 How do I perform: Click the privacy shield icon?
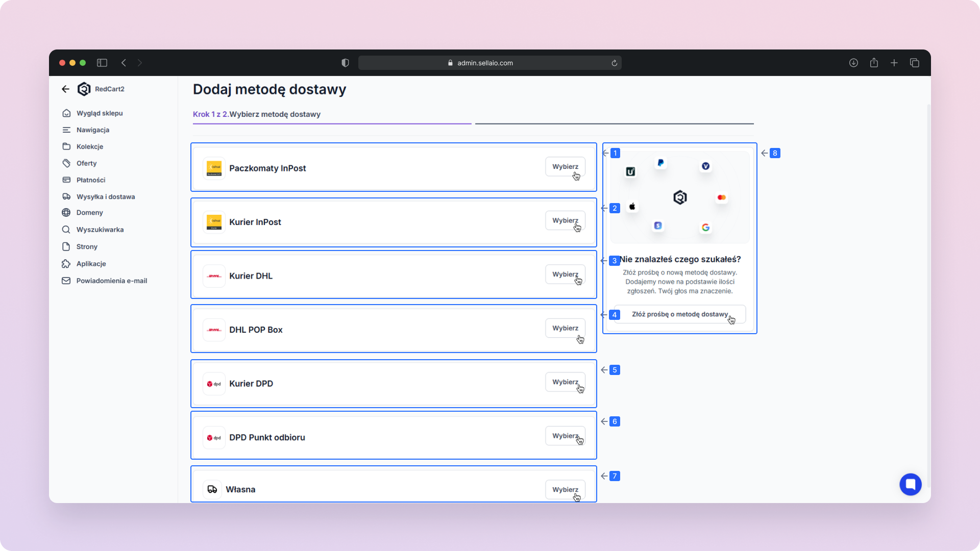tap(345, 63)
